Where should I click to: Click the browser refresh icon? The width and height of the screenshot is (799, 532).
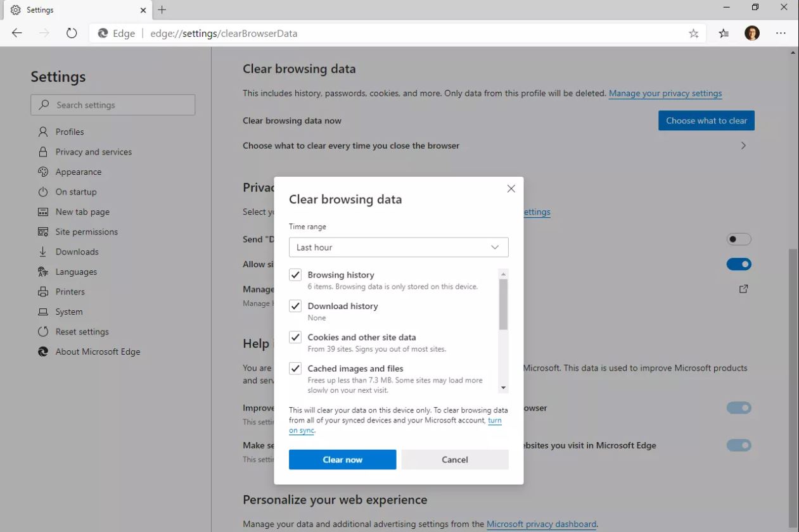(x=72, y=34)
